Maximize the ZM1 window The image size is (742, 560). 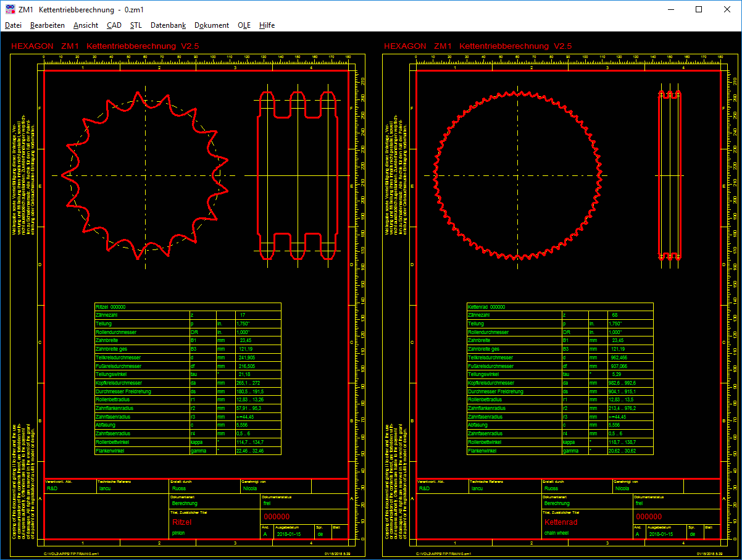[698, 10]
